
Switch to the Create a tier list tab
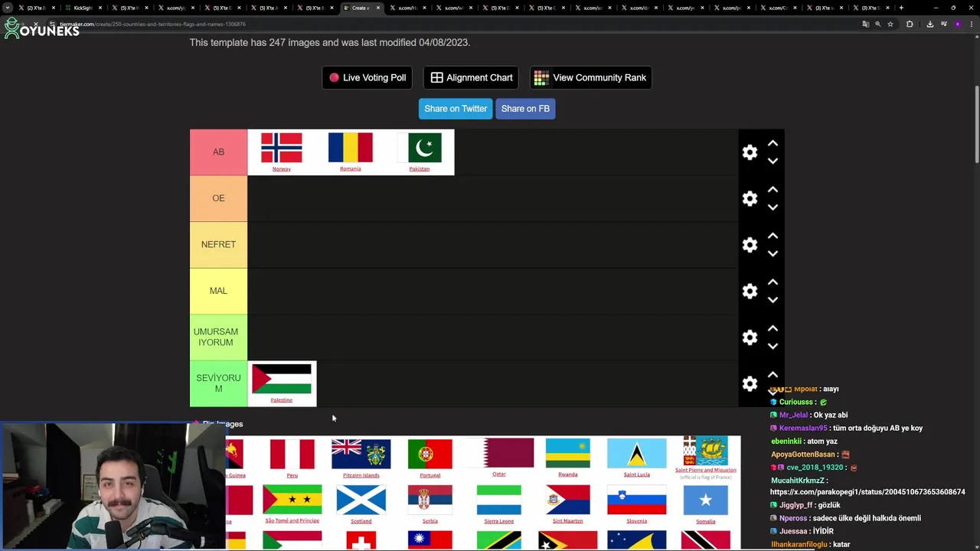361,8
